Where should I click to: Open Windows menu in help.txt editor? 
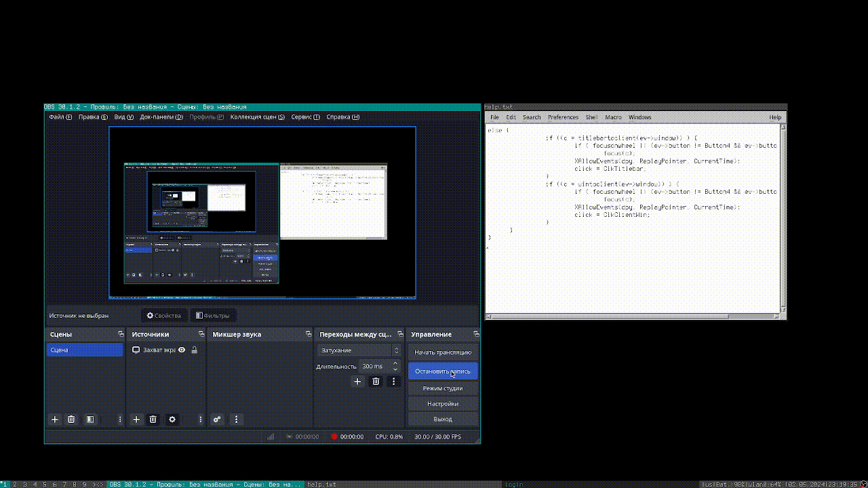point(639,117)
